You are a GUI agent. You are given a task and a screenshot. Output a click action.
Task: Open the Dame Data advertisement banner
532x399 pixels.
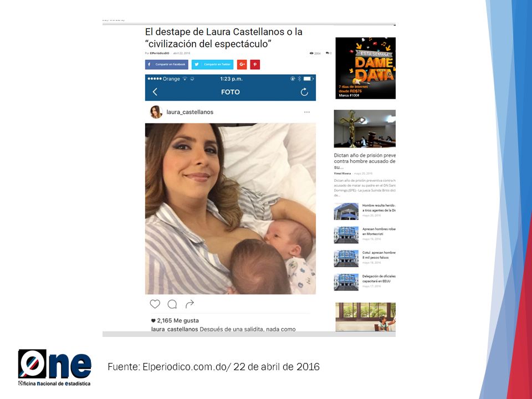365,68
